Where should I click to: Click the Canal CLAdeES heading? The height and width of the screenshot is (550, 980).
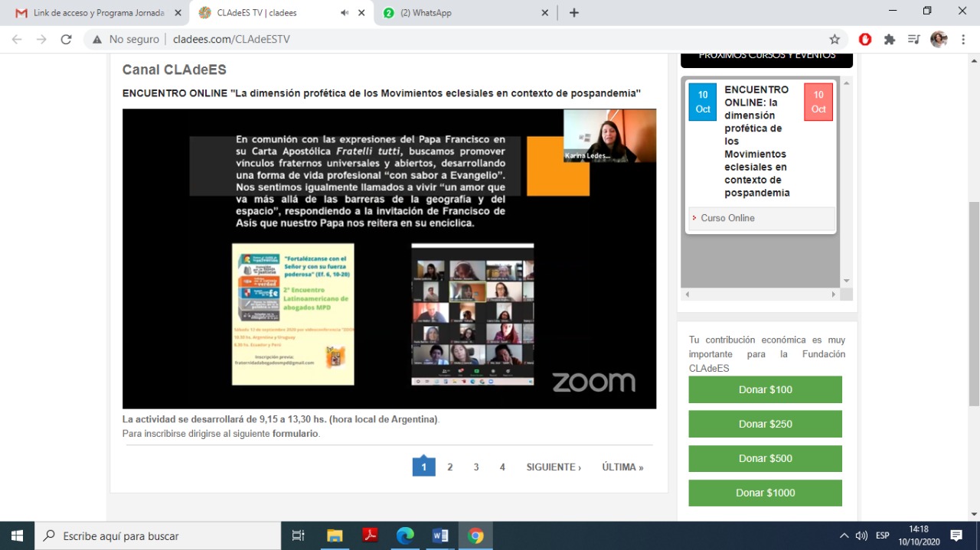click(175, 70)
